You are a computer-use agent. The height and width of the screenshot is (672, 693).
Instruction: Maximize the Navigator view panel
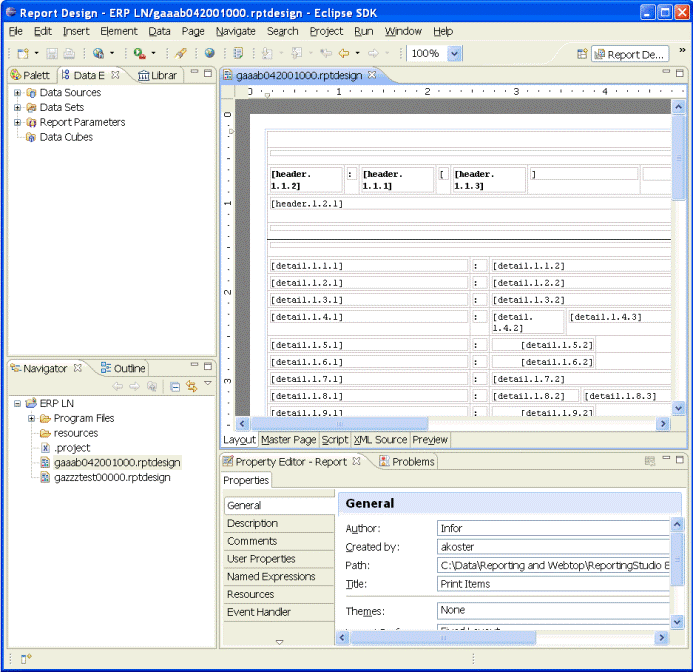[208, 369]
